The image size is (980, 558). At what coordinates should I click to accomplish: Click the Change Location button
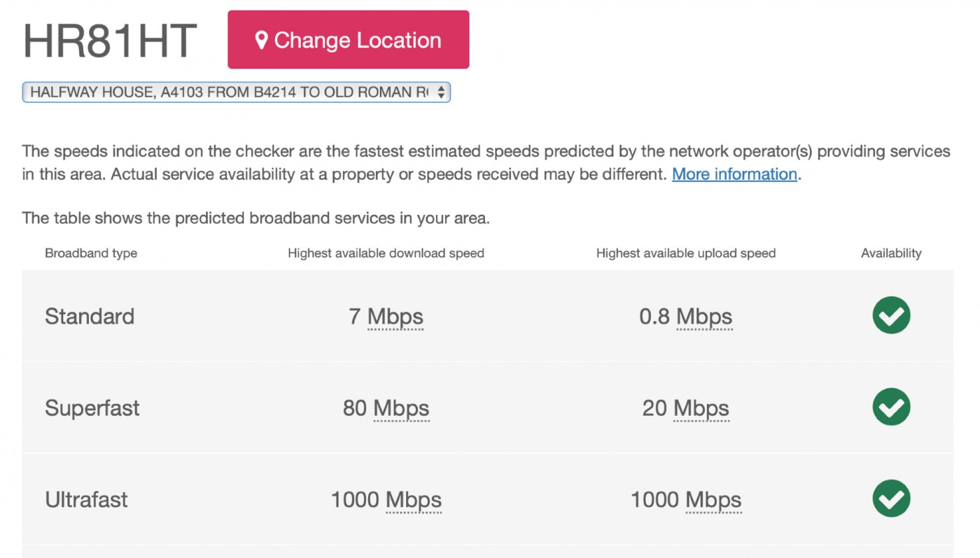(x=348, y=39)
